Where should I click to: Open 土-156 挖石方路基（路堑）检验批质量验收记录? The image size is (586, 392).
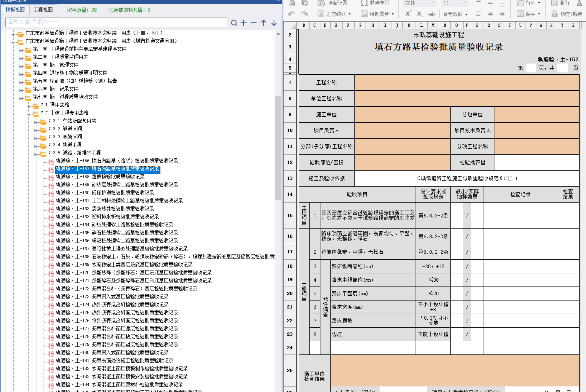click(x=117, y=161)
